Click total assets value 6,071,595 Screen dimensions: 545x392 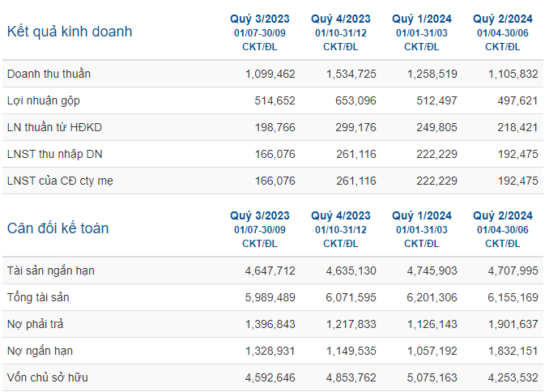(351, 297)
